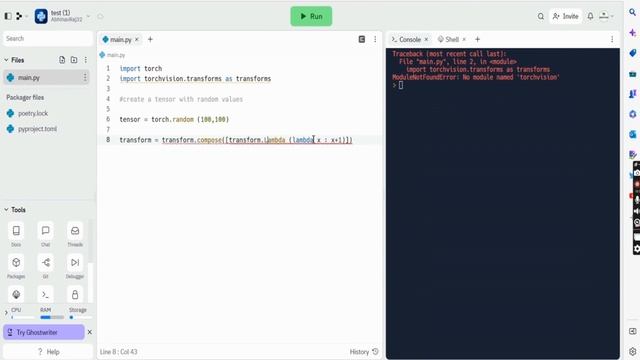Toggle the left sidebar panel icon
The image size is (640, 360).
[8, 16]
